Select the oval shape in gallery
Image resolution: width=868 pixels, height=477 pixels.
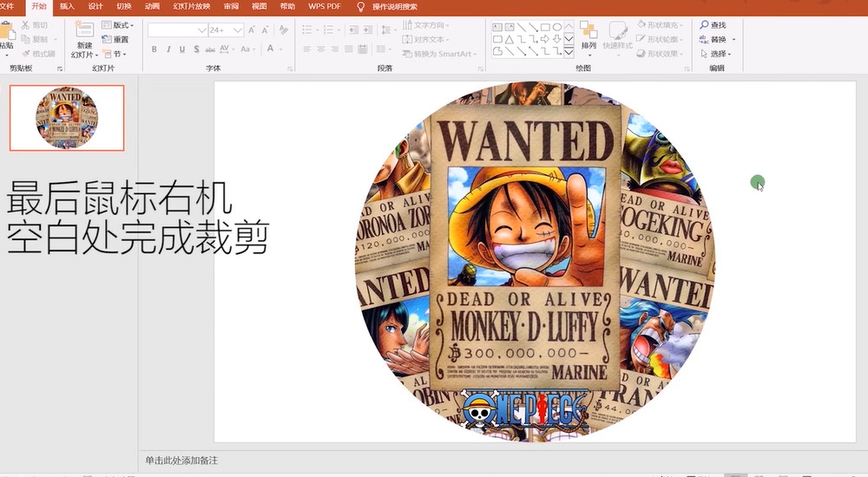coord(557,27)
